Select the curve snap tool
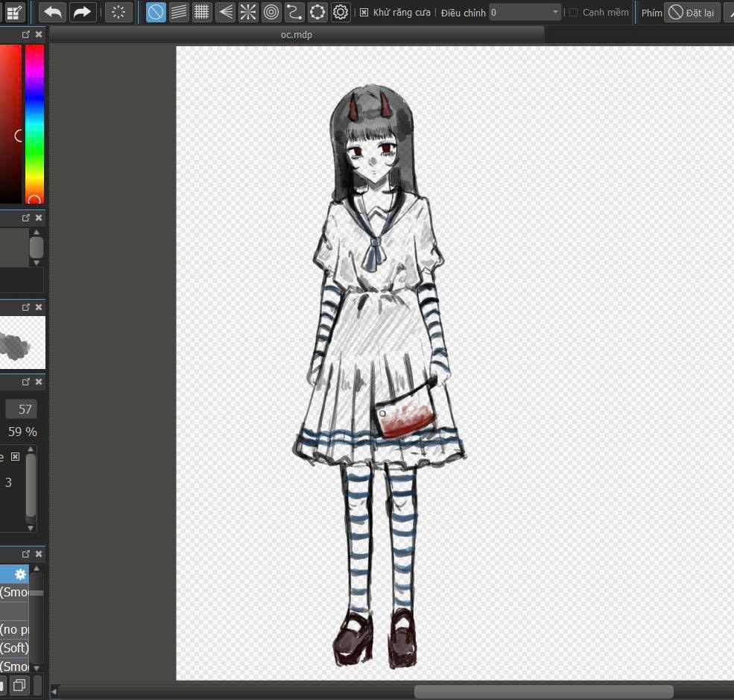 (x=294, y=12)
